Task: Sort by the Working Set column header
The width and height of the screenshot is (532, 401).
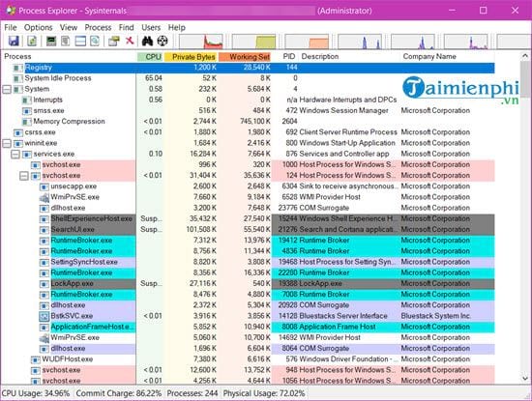Action: (245, 57)
